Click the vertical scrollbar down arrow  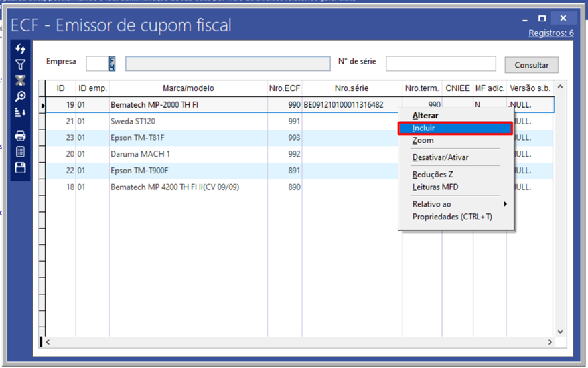coord(560,331)
